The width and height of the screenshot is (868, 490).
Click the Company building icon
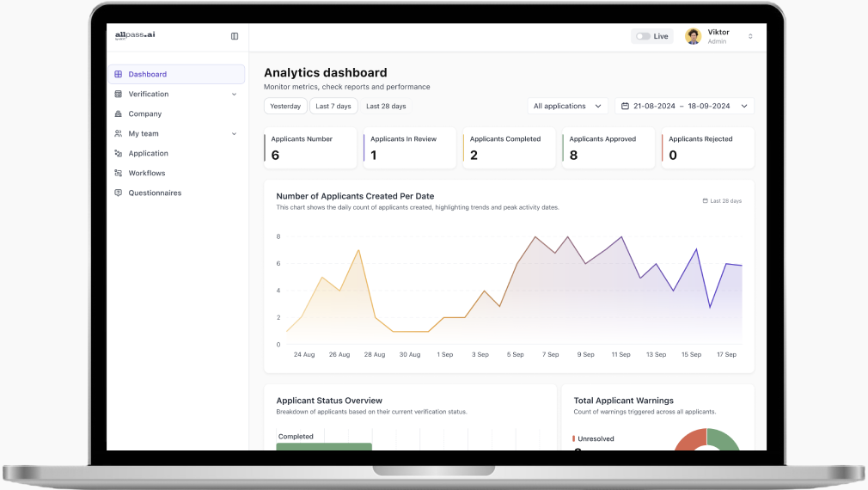tap(119, 114)
